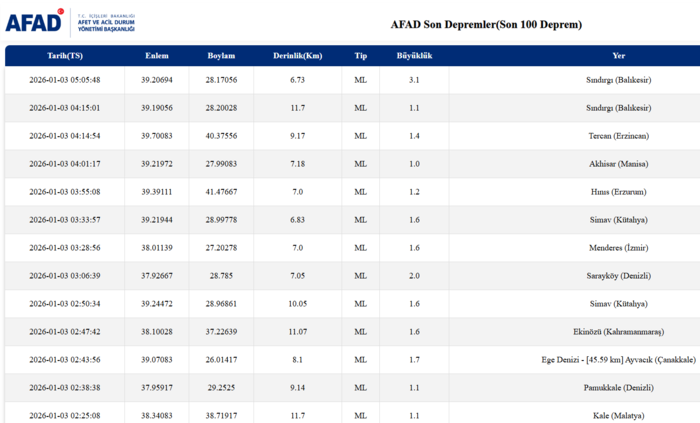Click latitude value 37.92667
This screenshot has width=700, height=423.
tap(157, 276)
